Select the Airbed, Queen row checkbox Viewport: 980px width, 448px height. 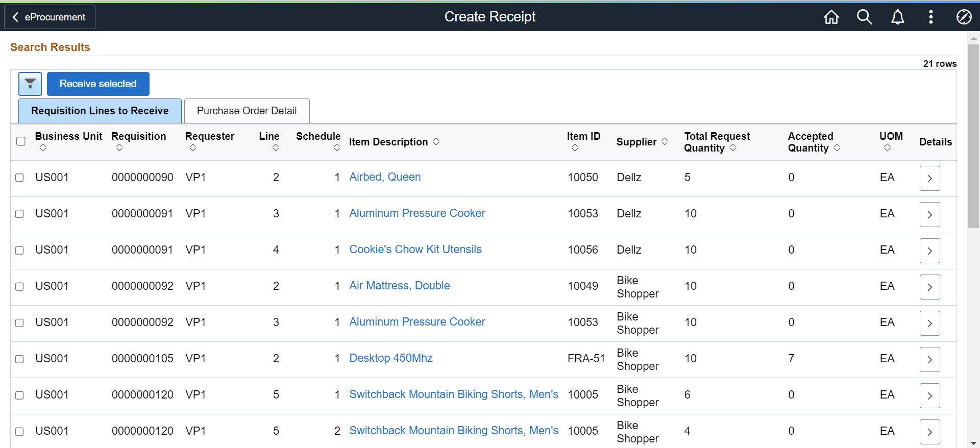(20, 178)
